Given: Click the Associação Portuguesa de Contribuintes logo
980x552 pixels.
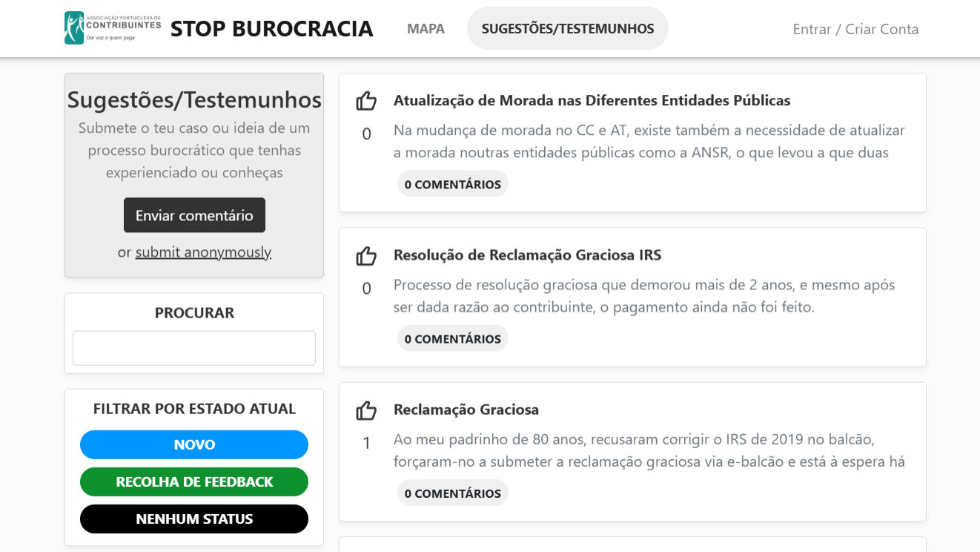Looking at the screenshot, I should (x=113, y=28).
